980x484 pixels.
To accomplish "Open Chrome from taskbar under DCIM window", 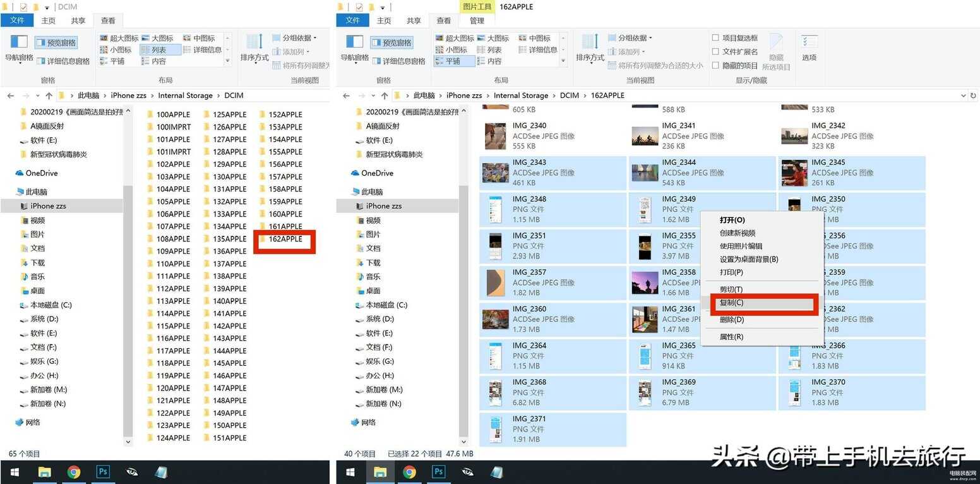I will tap(74, 471).
